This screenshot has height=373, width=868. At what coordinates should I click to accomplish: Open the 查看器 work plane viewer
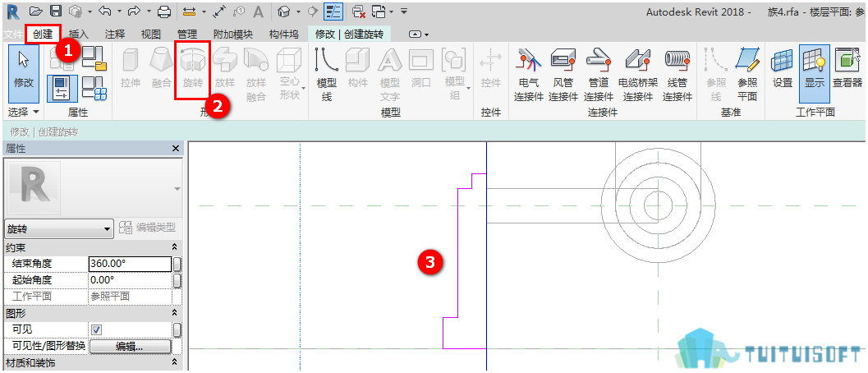click(x=847, y=69)
